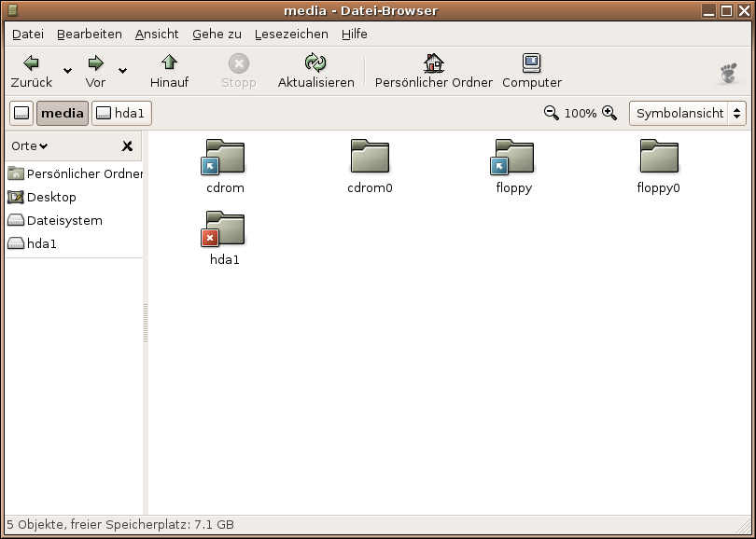Open the Lesezeichen menu
Screen dimensions: 756x539
291,34
